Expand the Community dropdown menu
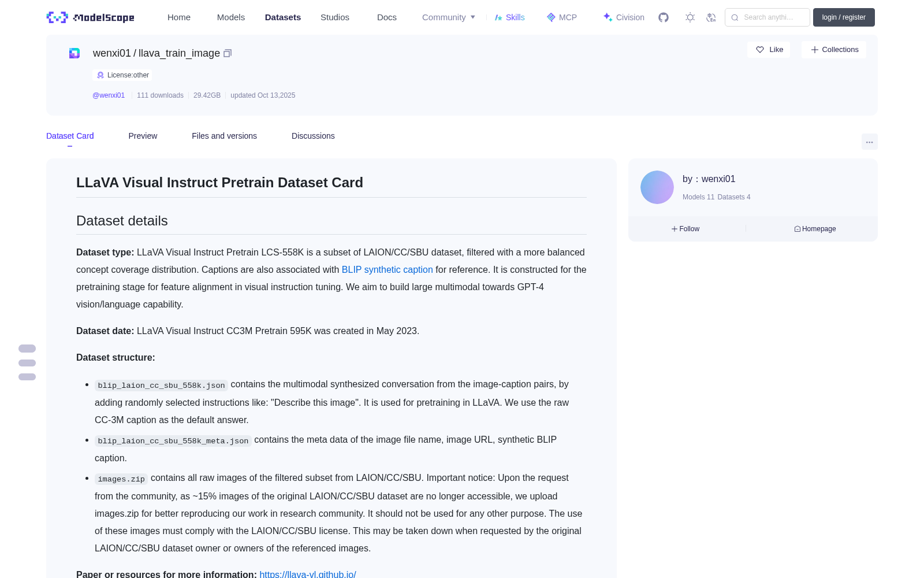Screen dimensions: 924x578 click(449, 17)
